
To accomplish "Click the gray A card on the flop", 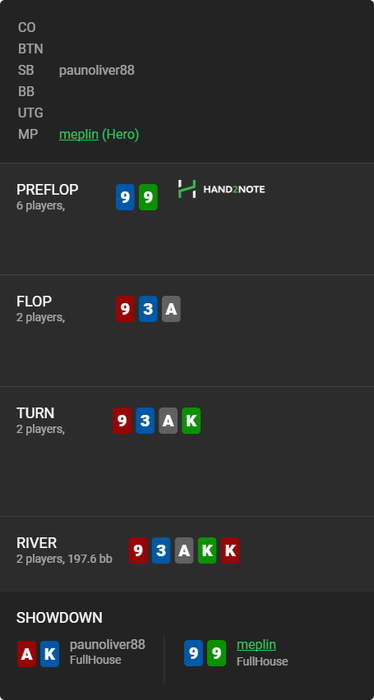I will 171,309.
